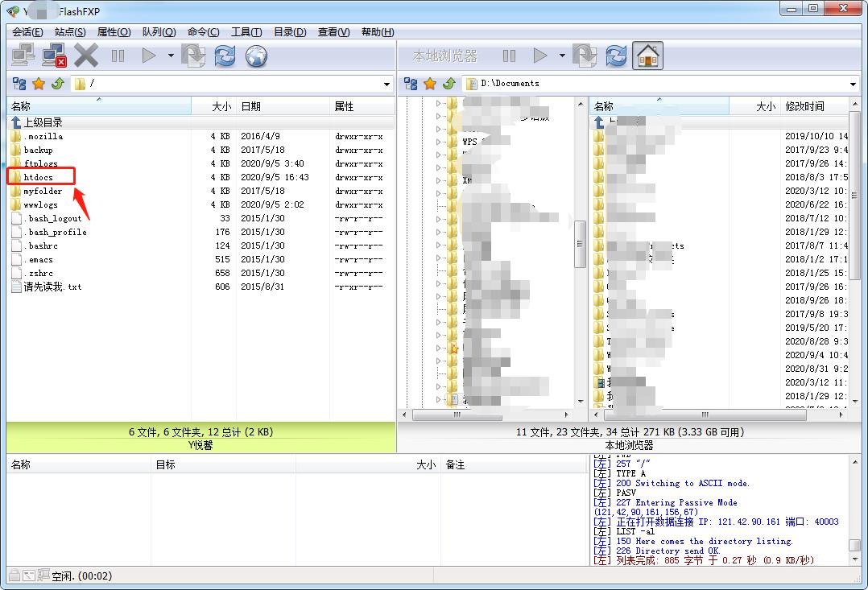Open the 帮助(H) menu

click(x=378, y=32)
